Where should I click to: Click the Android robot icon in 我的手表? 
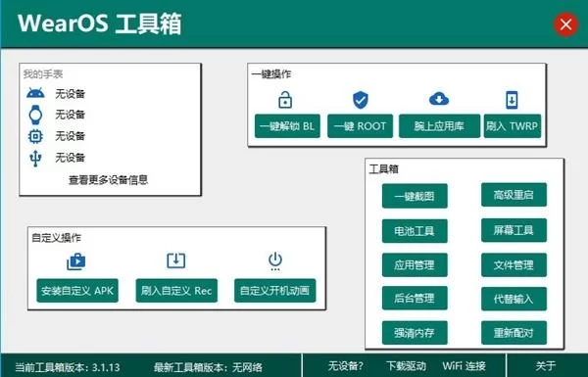(x=35, y=93)
